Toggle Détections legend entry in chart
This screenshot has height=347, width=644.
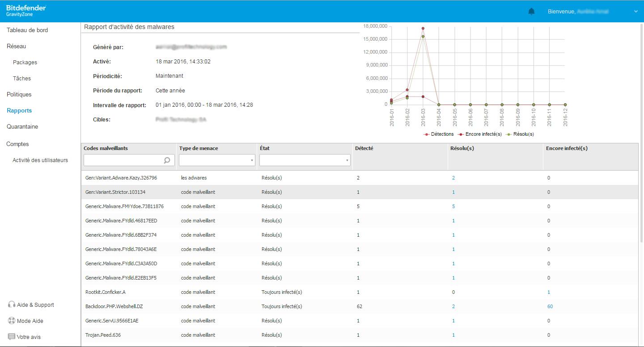438,134
